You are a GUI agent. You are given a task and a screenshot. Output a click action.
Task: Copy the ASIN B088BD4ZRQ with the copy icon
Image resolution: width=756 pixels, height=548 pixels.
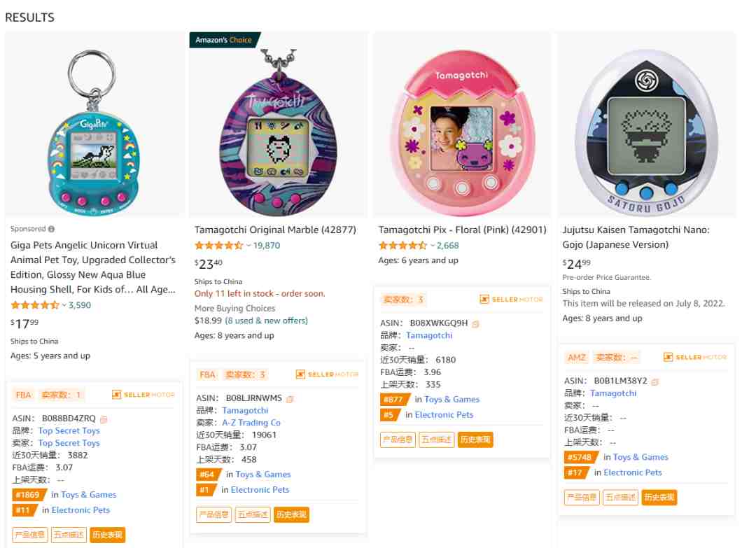point(104,419)
